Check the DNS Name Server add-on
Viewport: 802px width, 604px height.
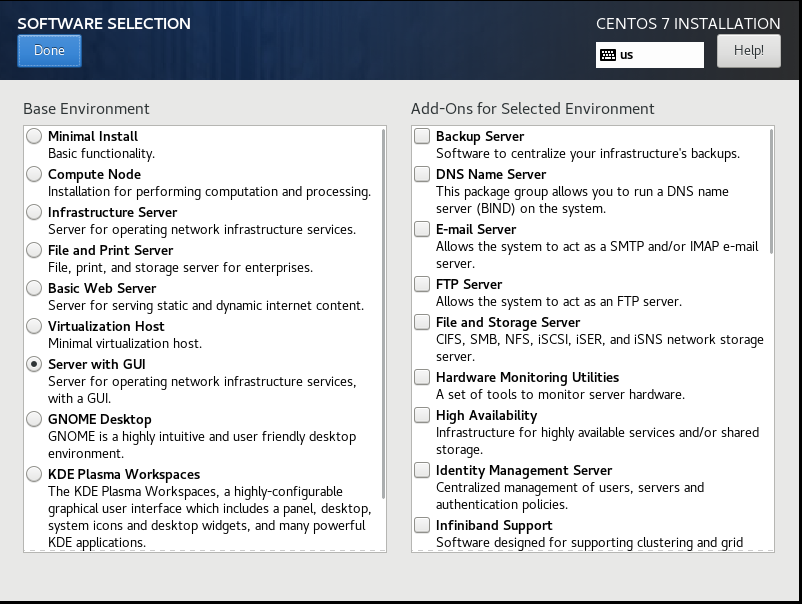(x=422, y=174)
